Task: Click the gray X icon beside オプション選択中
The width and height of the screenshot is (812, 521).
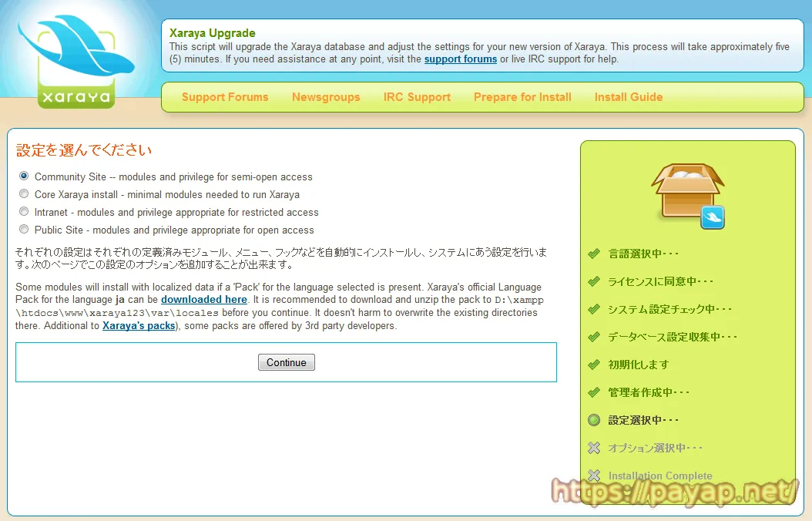Action: pyautogui.click(x=595, y=447)
